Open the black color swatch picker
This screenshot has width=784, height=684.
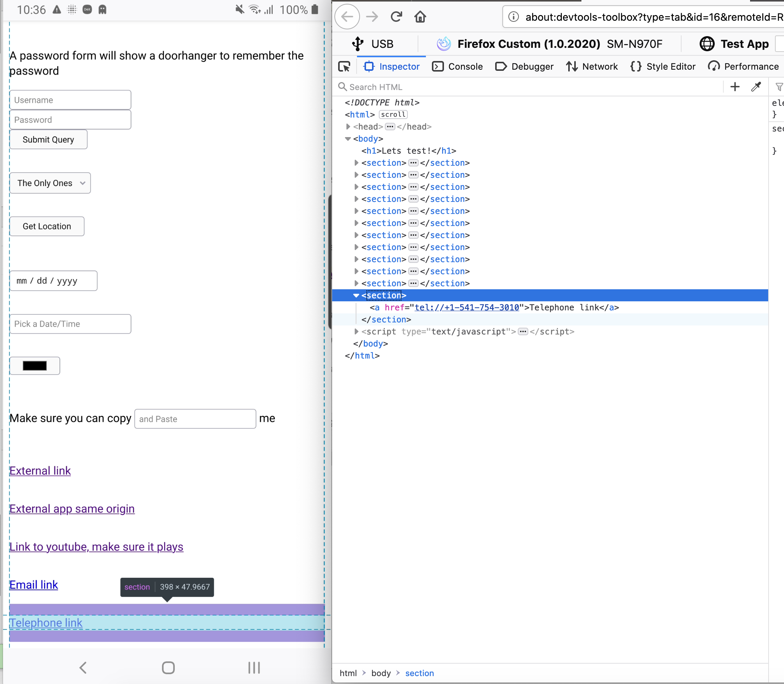click(x=35, y=365)
